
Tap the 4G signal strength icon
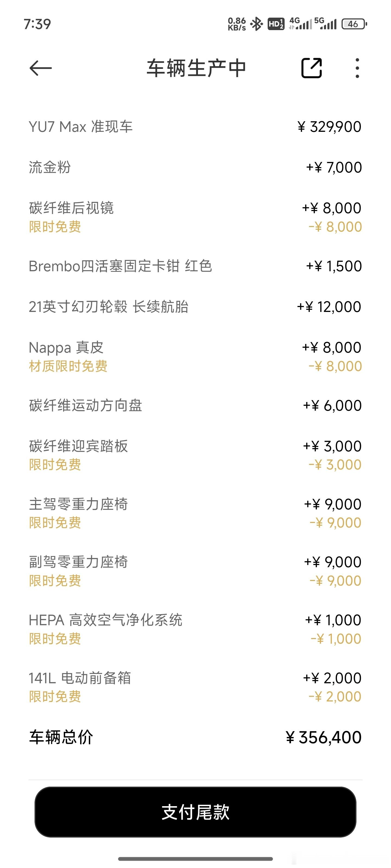[300, 24]
